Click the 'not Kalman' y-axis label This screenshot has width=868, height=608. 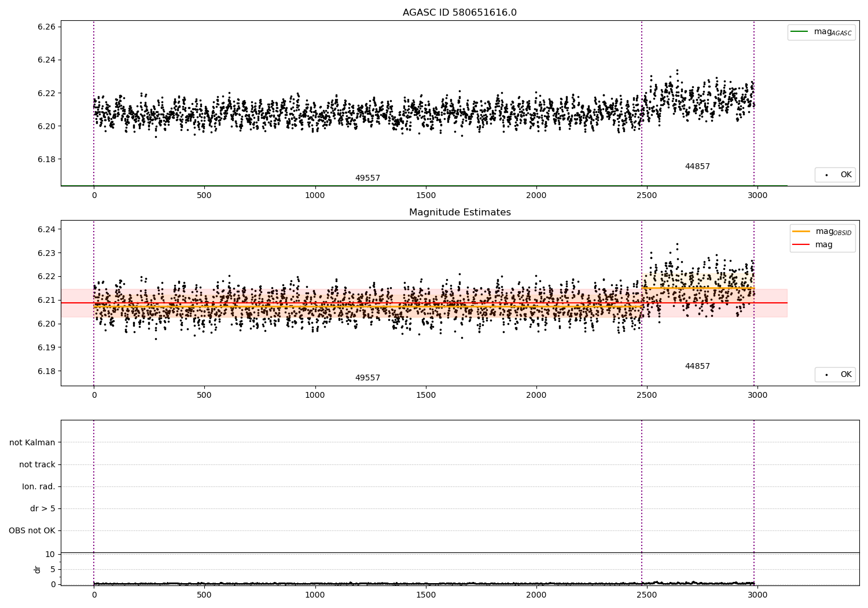tap(32, 442)
